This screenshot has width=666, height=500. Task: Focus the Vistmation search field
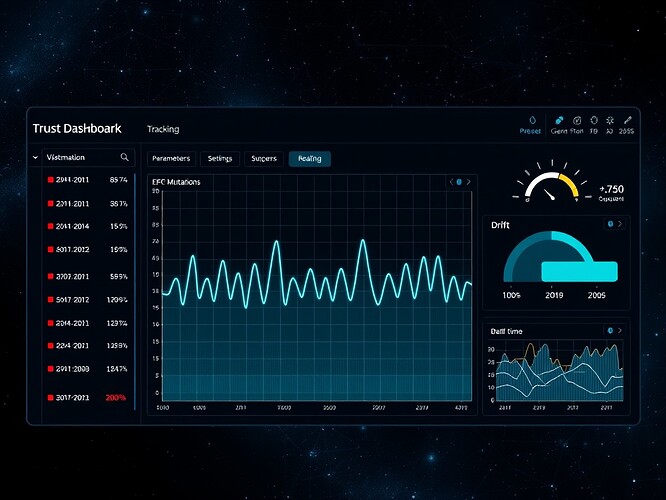tap(88, 158)
